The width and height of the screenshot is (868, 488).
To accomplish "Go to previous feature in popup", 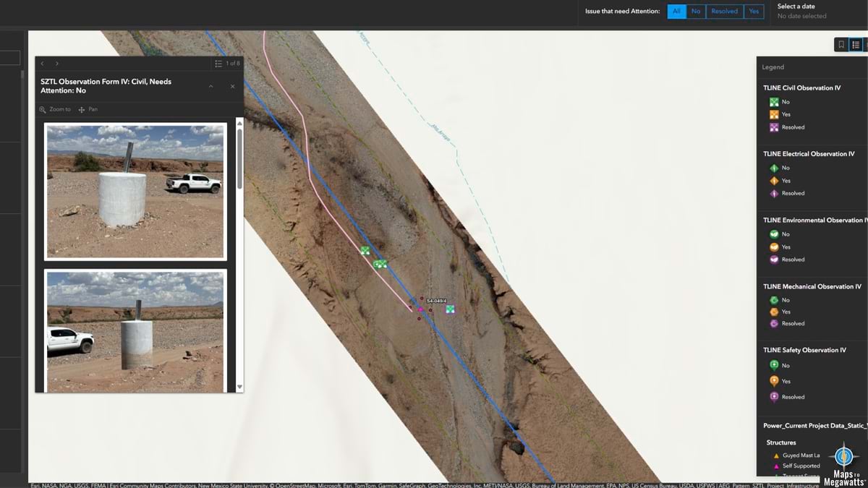I will click(43, 64).
